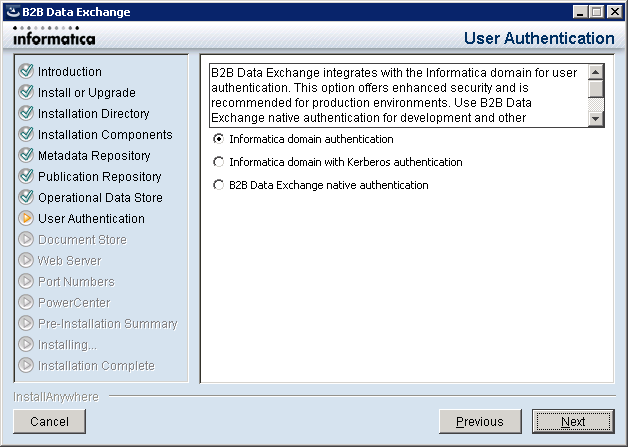This screenshot has height=447, width=628.
Task: Click the description box scroll up arrow
Action: coord(596,72)
